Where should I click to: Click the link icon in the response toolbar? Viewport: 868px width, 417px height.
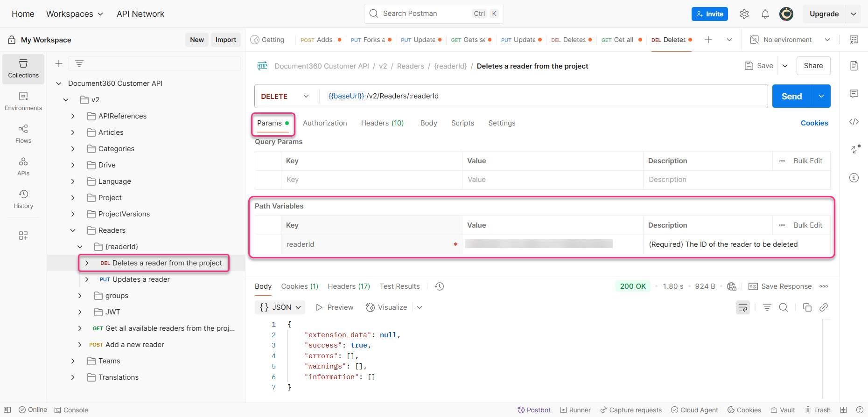point(824,307)
